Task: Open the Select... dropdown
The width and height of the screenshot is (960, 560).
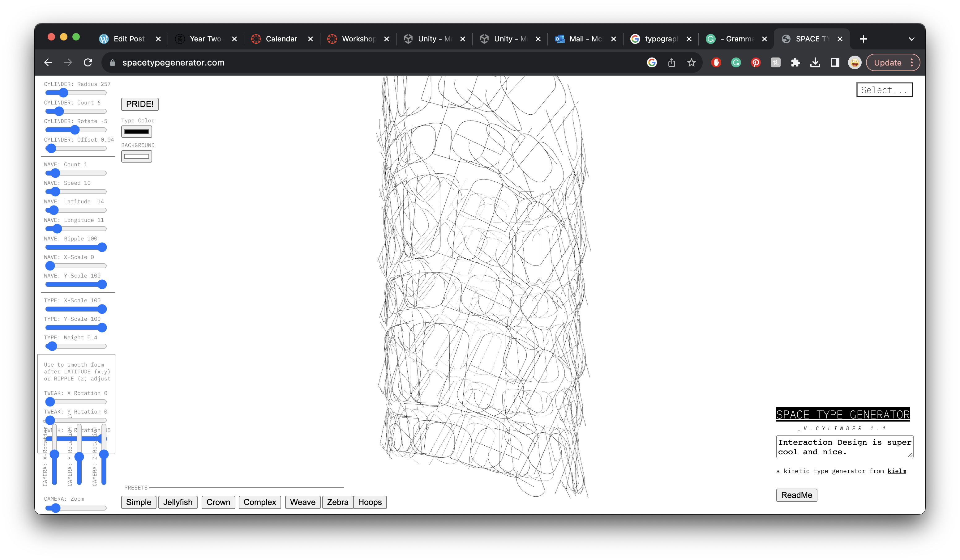Action: click(884, 90)
